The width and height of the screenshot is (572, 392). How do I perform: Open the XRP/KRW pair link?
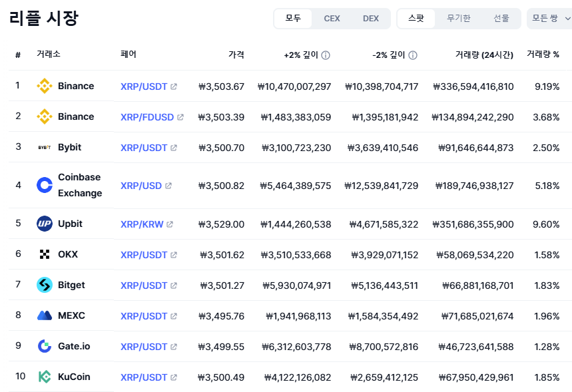(x=142, y=224)
